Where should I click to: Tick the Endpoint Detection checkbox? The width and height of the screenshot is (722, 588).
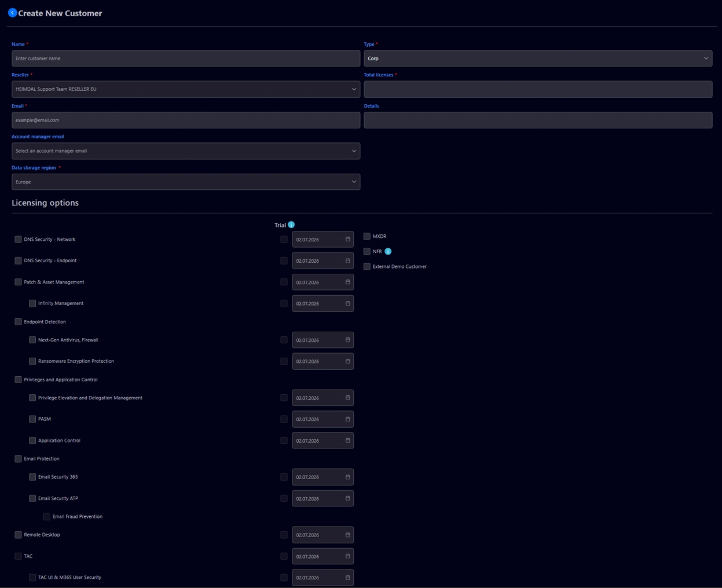click(18, 322)
